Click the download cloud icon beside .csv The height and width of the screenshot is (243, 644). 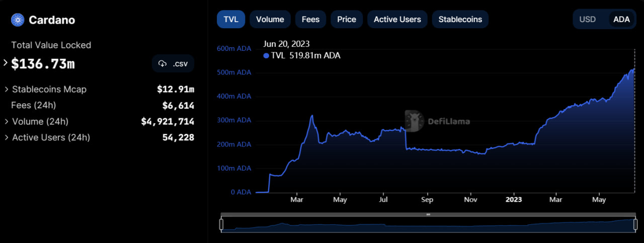tap(163, 64)
